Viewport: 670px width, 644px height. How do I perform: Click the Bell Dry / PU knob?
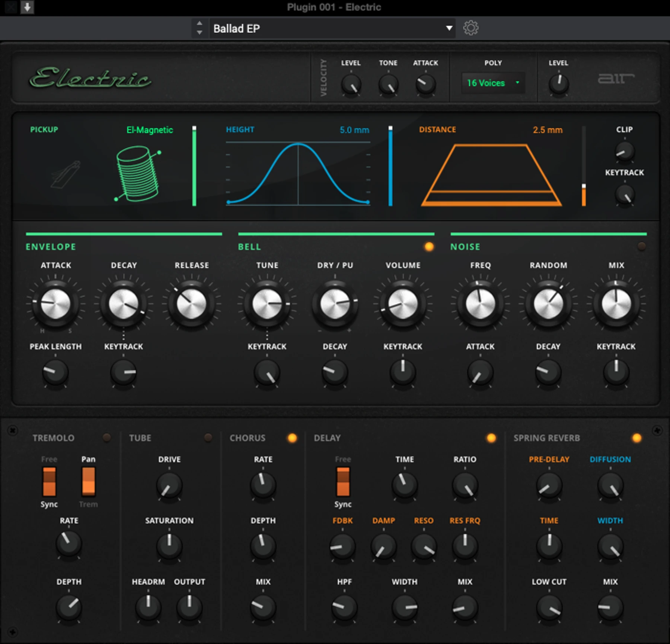335,304
